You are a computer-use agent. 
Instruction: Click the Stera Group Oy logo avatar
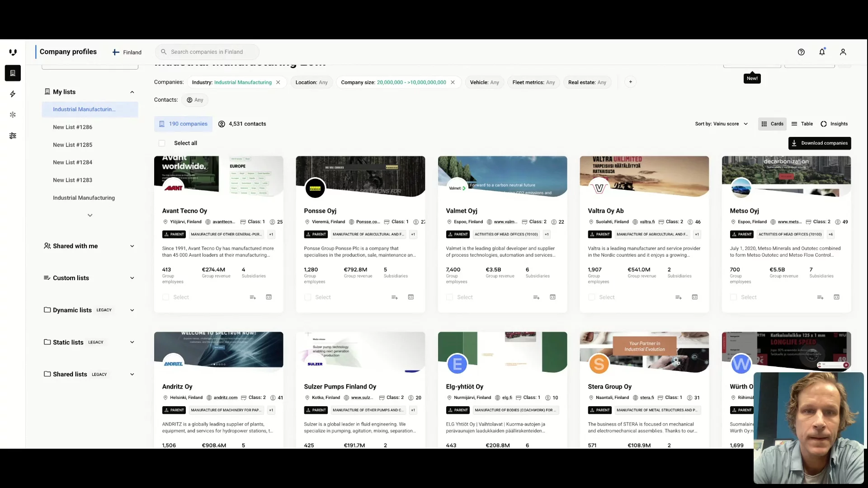tap(599, 364)
